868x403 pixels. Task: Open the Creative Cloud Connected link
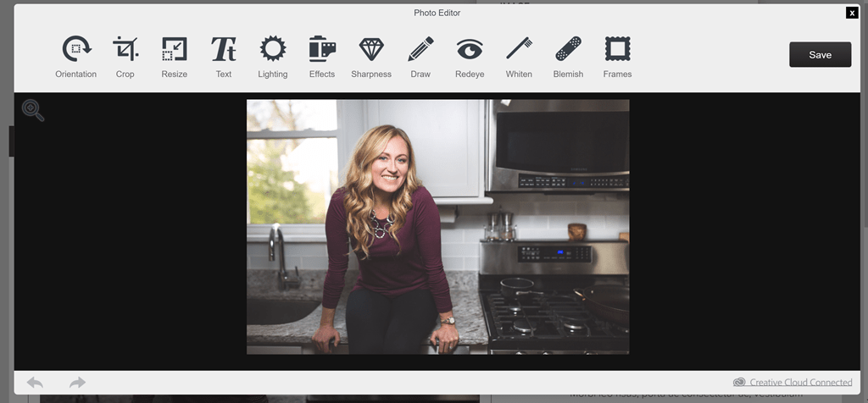(x=800, y=383)
